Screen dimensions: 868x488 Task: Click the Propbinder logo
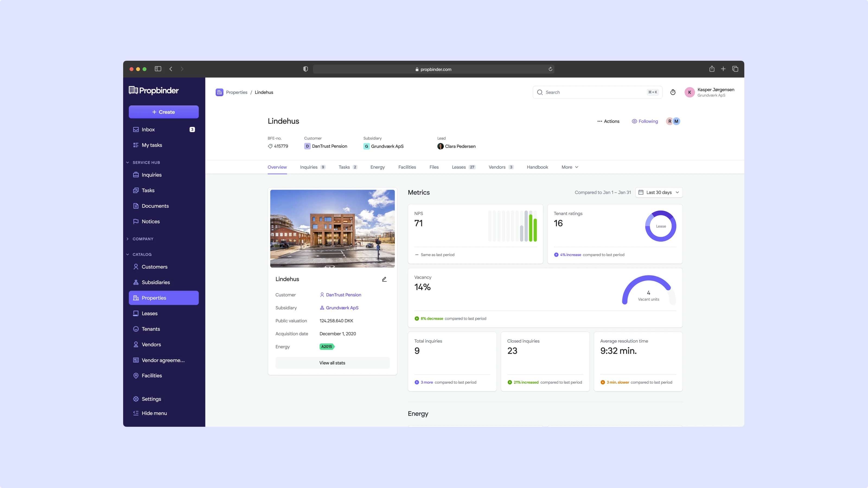[154, 90]
